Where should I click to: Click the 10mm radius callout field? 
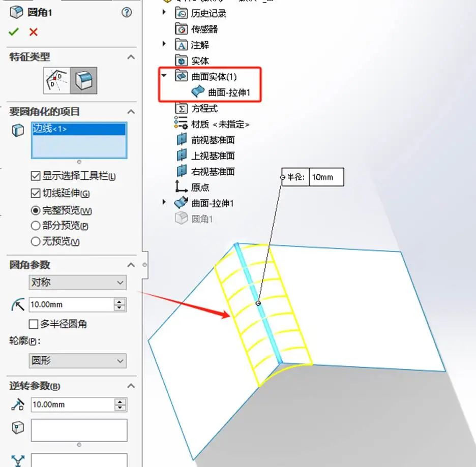pos(326,177)
